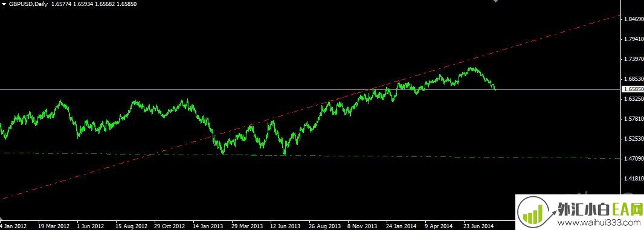Click the 26 Aug 2013 date label
The image size is (644, 230).
pyautogui.click(x=324, y=226)
